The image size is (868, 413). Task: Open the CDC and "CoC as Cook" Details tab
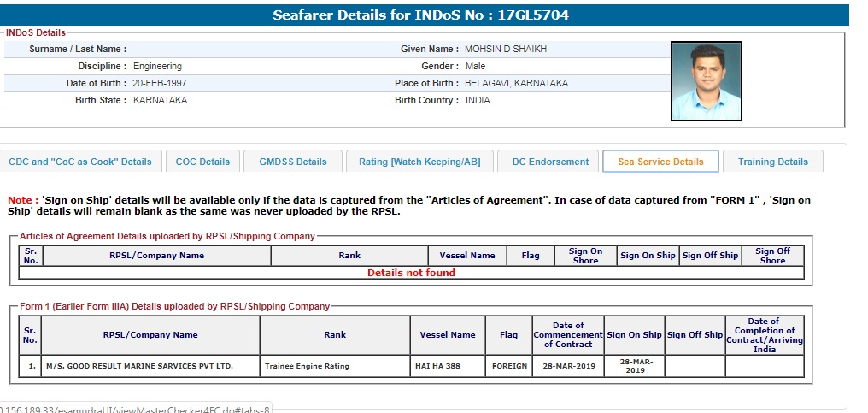80,162
